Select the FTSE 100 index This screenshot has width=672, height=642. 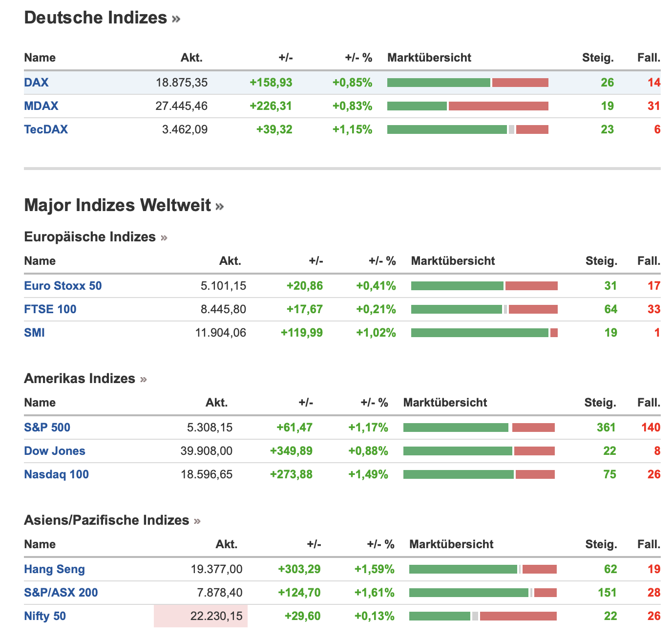[x=50, y=309]
